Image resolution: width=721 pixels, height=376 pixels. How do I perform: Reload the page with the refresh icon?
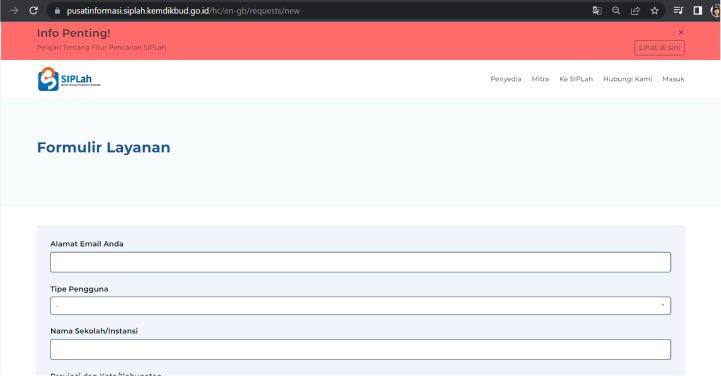point(34,11)
